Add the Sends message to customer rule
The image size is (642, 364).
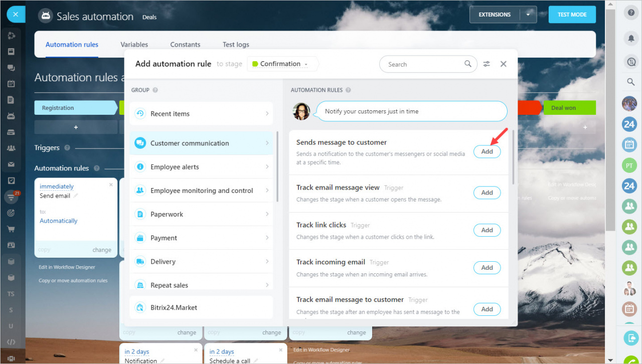(487, 151)
